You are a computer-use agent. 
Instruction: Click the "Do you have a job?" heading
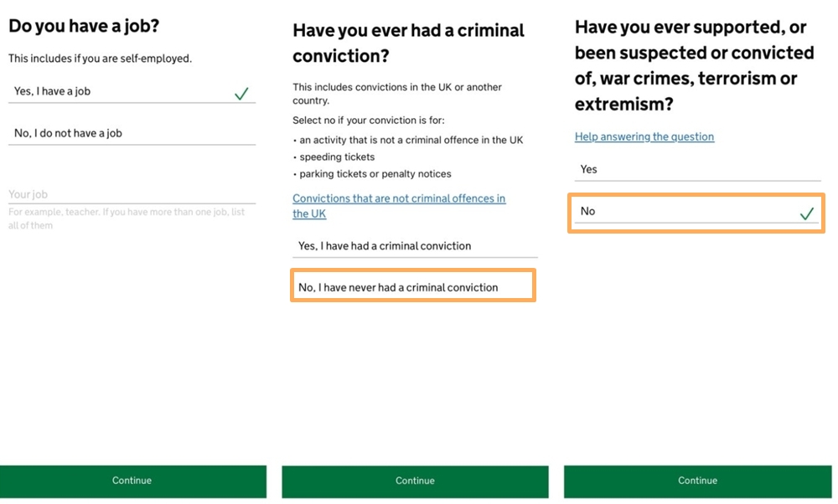point(84,26)
